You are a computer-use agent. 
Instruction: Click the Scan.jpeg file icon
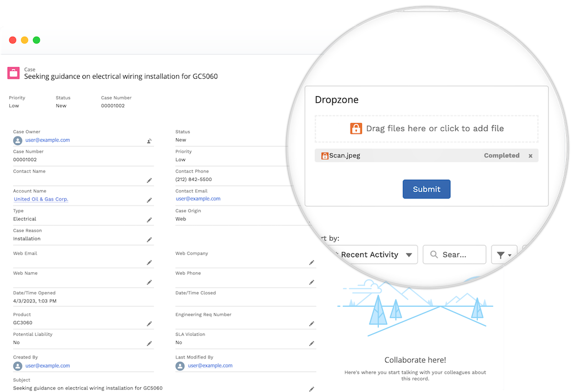(x=324, y=156)
